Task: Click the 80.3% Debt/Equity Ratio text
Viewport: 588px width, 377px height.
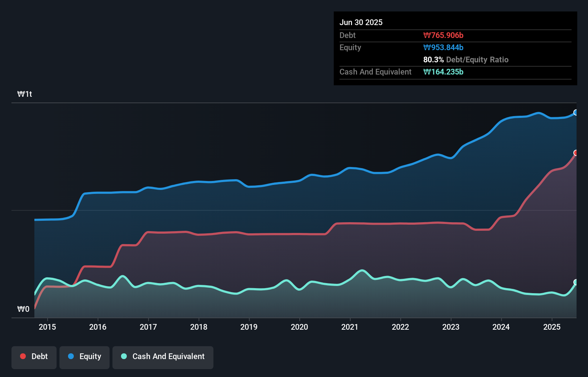Action: point(466,60)
